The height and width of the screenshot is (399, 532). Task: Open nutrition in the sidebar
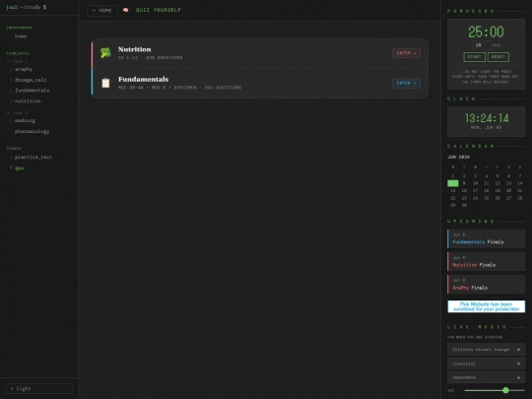(28, 101)
